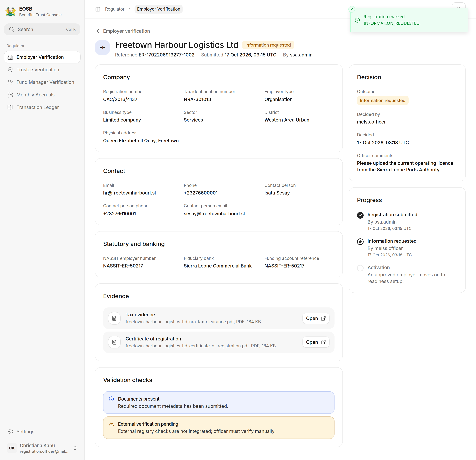Click the Information requested badge beside company name
Screen dimensions: 476x460
click(268, 45)
